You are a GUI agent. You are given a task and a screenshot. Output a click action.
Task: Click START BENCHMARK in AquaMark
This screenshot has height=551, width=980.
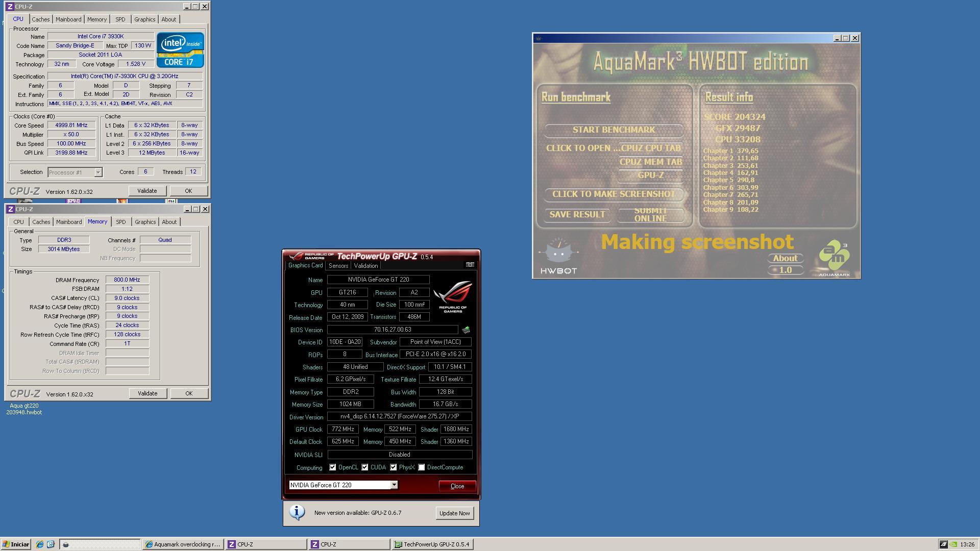pos(614,130)
